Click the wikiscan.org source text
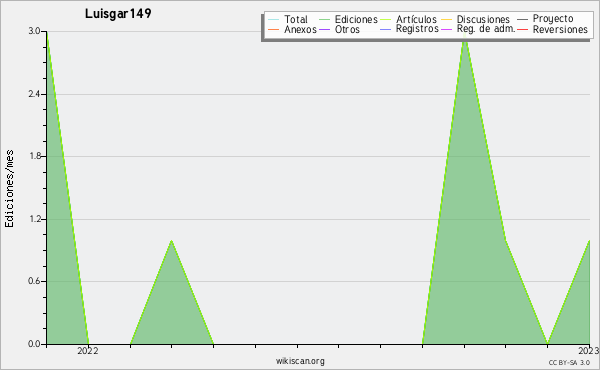Image resolution: width=600 pixels, height=370 pixels. pyautogui.click(x=300, y=361)
